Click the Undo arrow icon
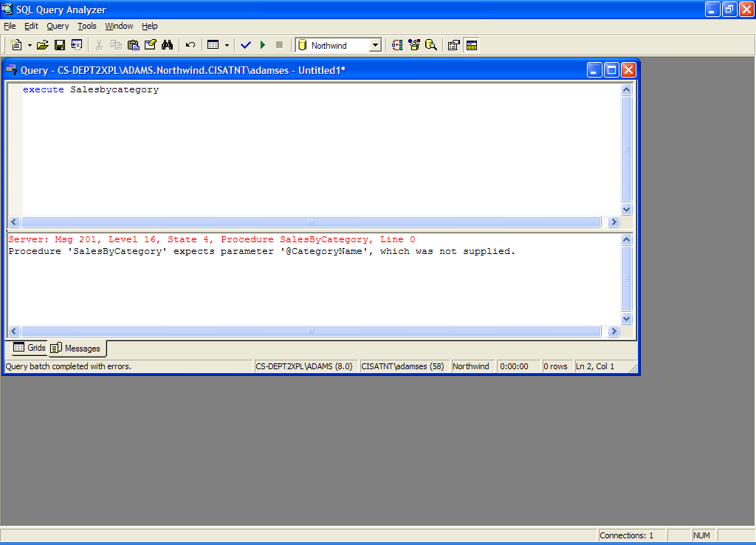The width and height of the screenshot is (756, 545). point(190,45)
